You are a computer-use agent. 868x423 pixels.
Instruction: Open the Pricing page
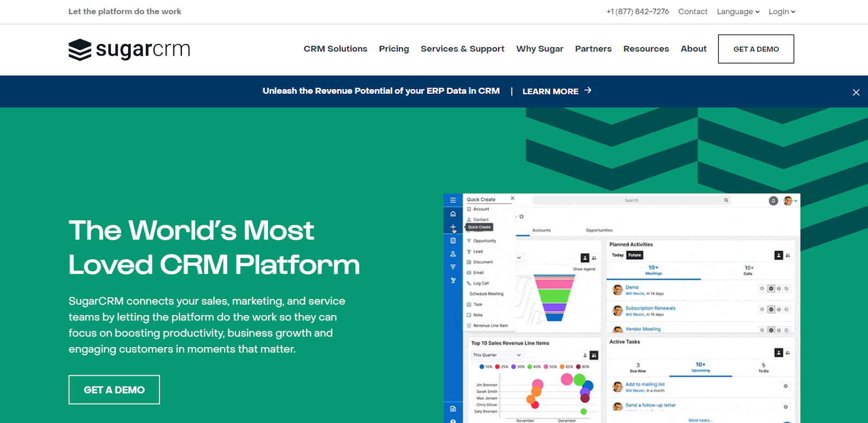click(x=394, y=49)
